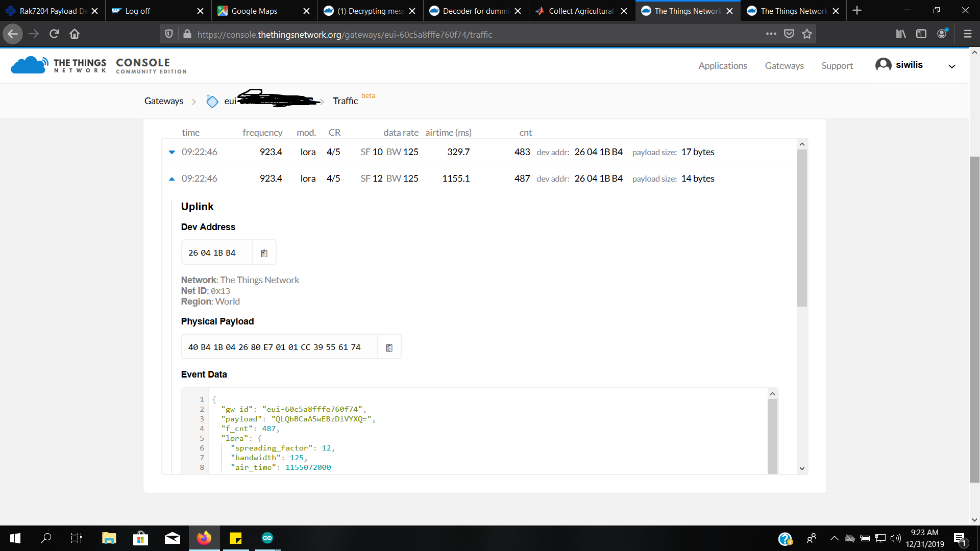Open Applications in top navigation
This screenshot has height=551, width=980.
[722, 66]
